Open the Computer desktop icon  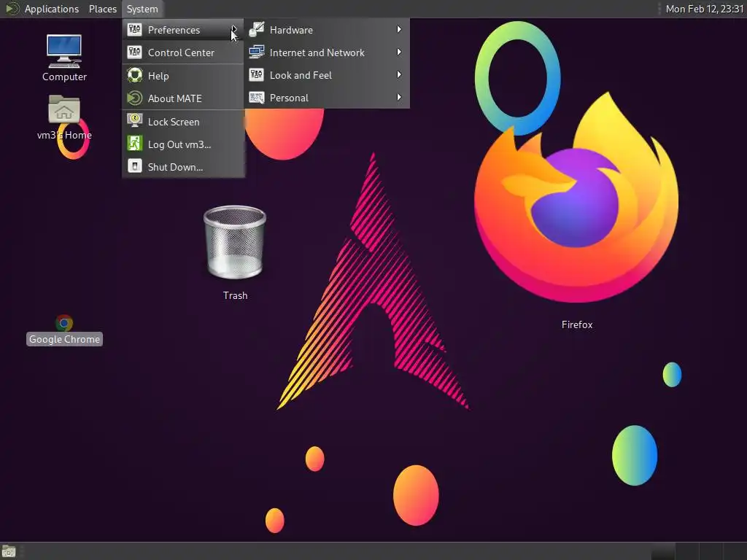coord(64,52)
